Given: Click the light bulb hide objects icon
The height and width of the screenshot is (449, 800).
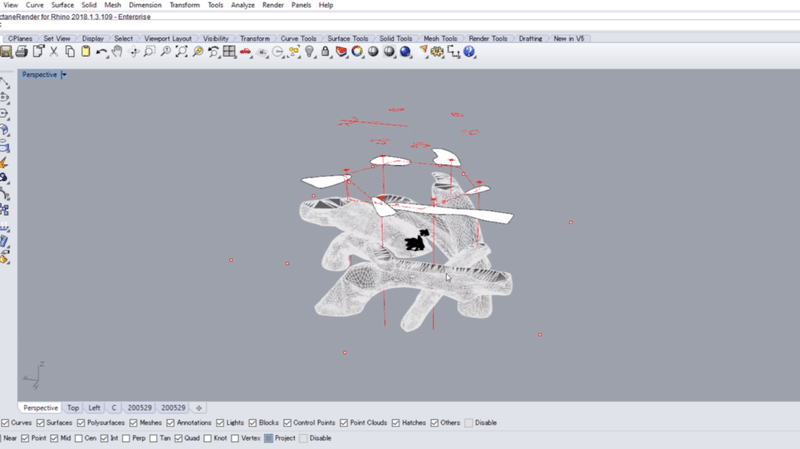Looking at the screenshot, I should (310, 52).
